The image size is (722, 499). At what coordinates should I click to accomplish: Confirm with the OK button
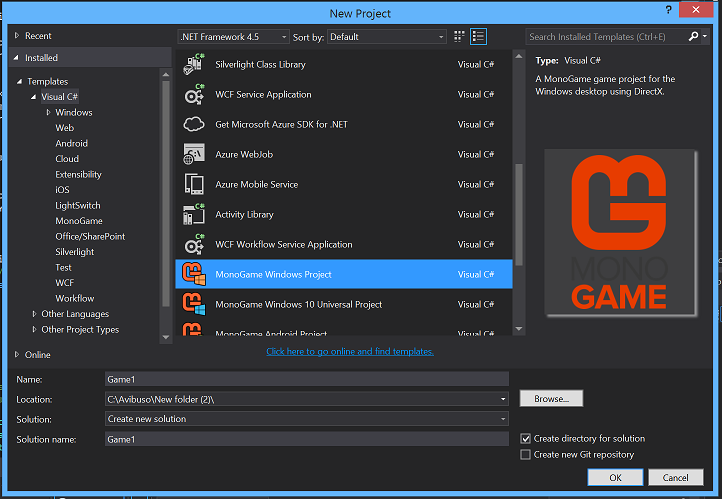[x=615, y=477]
